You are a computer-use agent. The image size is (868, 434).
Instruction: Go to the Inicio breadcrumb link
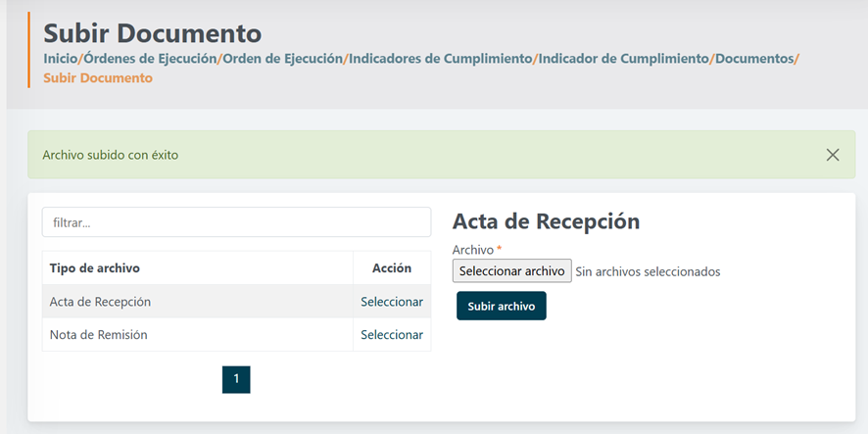(x=60, y=59)
